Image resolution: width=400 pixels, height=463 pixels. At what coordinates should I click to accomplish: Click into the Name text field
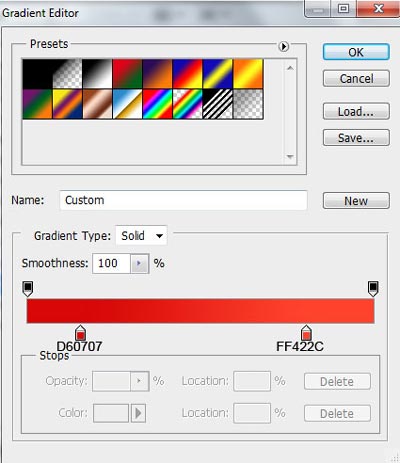pos(183,200)
